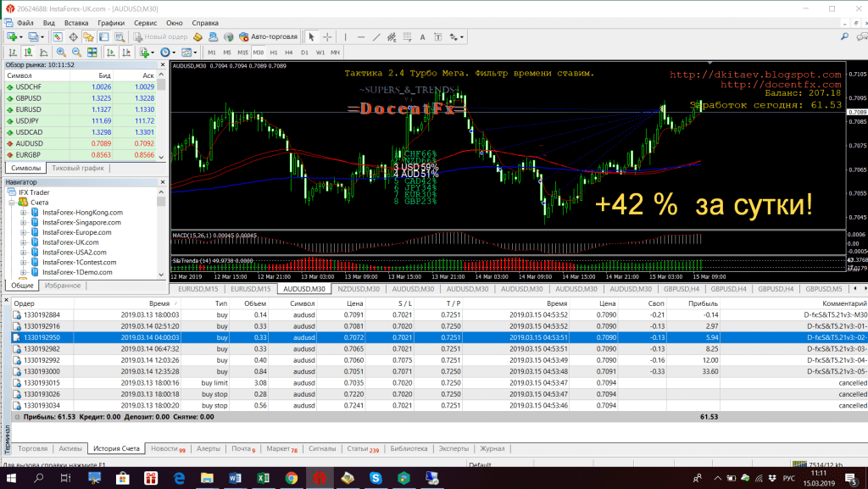The width and height of the screenshot is (868, 489).
Task: Open the Data Window via its toolbar icon
Action: [x=73, y=37]
